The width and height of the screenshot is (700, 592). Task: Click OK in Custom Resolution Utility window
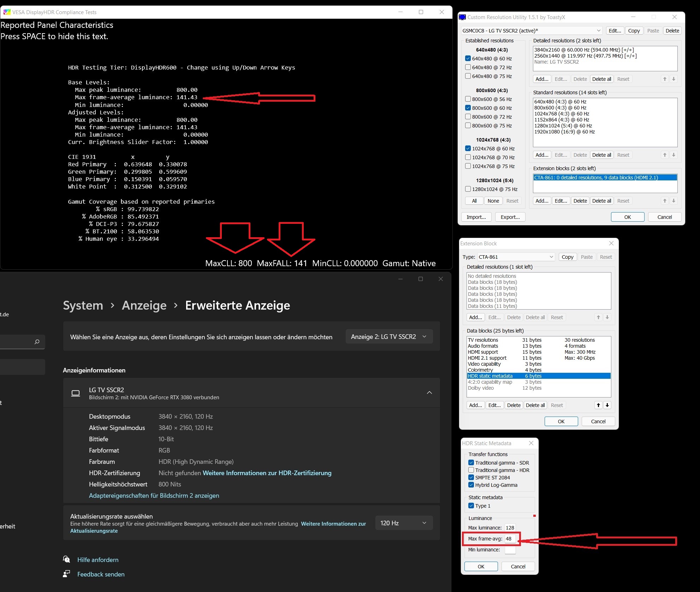click(628, 217)
